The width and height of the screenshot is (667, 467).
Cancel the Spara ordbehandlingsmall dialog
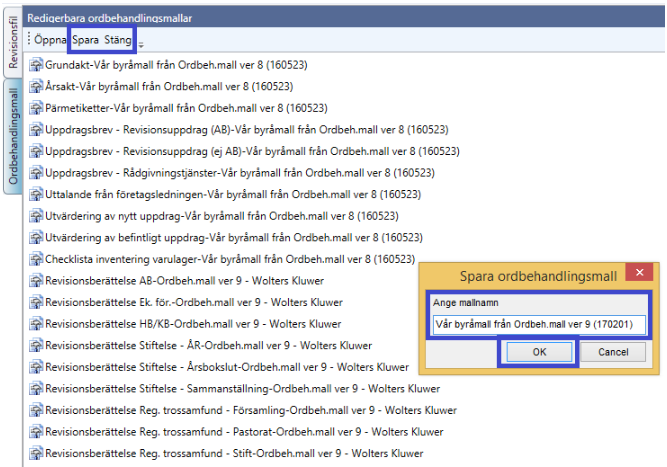coord(613,352)
